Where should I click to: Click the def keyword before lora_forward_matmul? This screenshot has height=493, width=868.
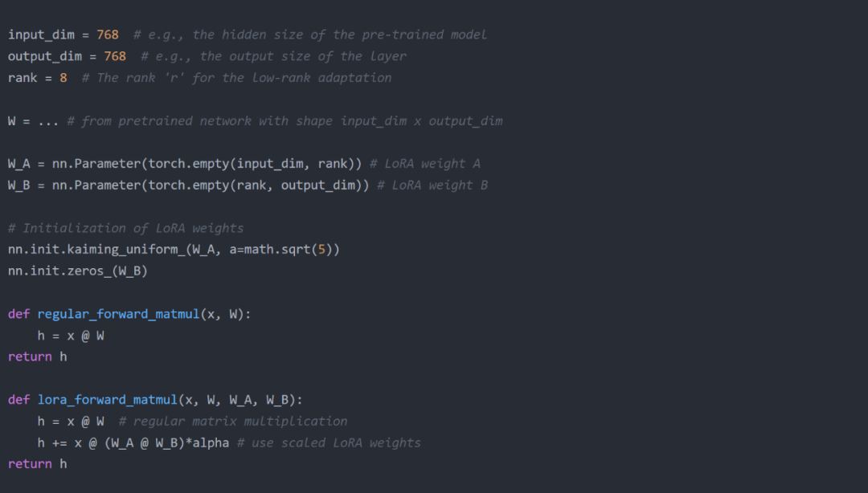pyautogui.click(x=18, y=400)
